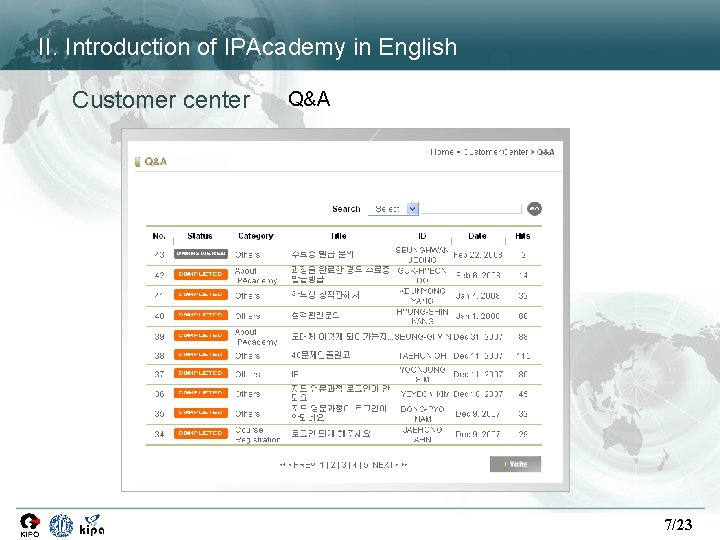Open the question in row number 34
The height and width of the screenshot is (540, 720).
pyautogui.click(x=331, y=433)
